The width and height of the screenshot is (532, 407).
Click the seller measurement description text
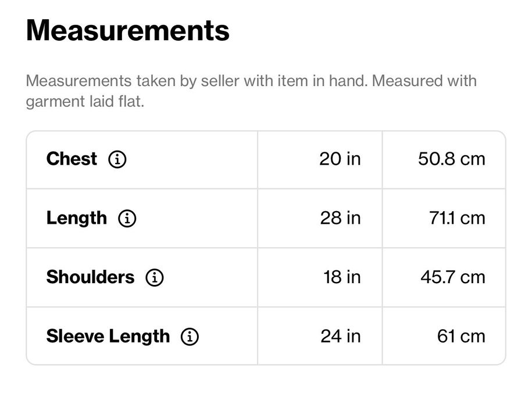click(251, 91)
